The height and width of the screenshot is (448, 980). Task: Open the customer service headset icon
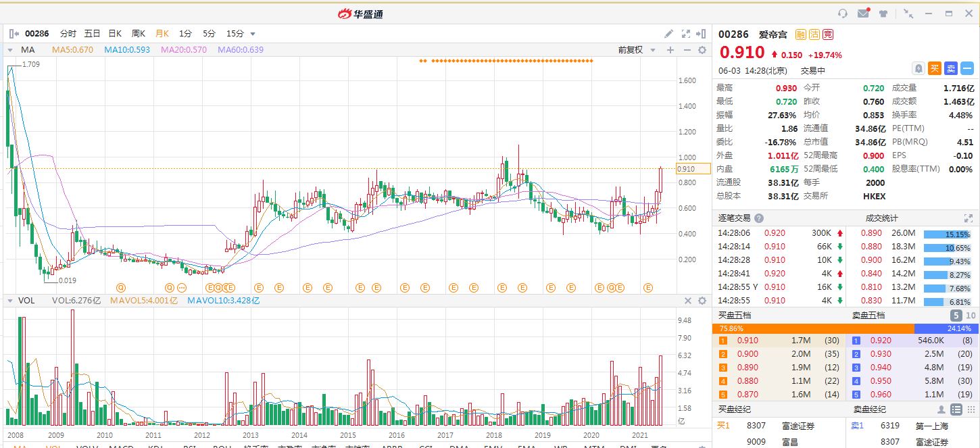tap(843, 14)
